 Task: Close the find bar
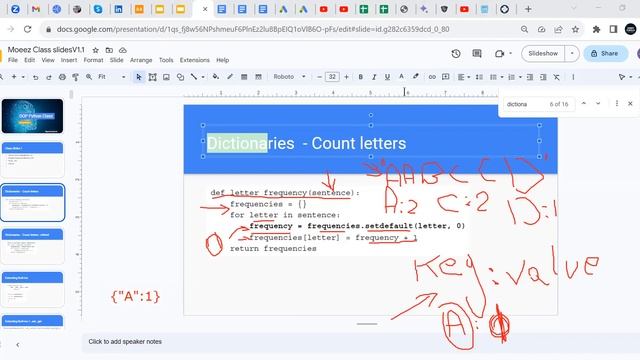tap(630, 104)
